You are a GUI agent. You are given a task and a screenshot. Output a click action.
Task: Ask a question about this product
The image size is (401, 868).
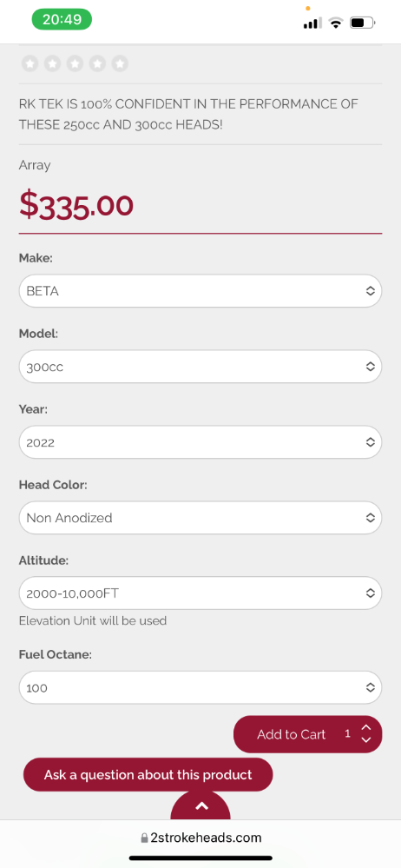pyautogui.click(x=148, y=774)
